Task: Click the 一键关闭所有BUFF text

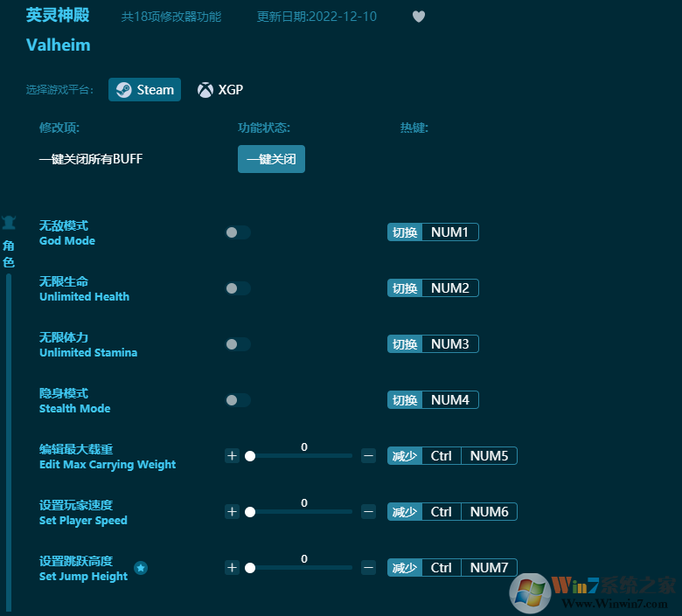Action: (x=91, y=159)
